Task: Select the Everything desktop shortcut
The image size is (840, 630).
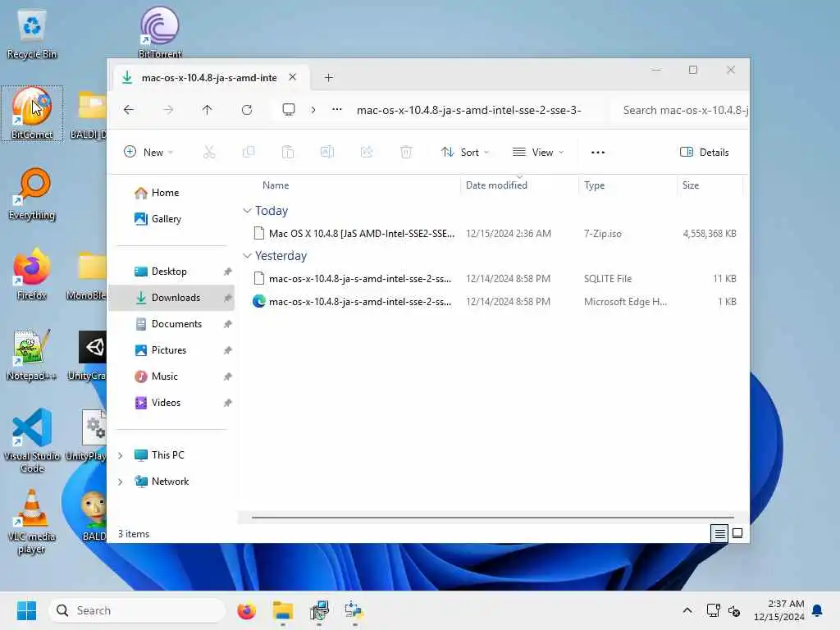Action: [x=32, y=194]
